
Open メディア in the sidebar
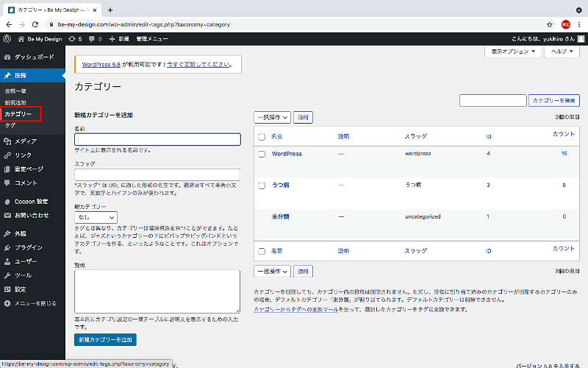tap(26, 141)
